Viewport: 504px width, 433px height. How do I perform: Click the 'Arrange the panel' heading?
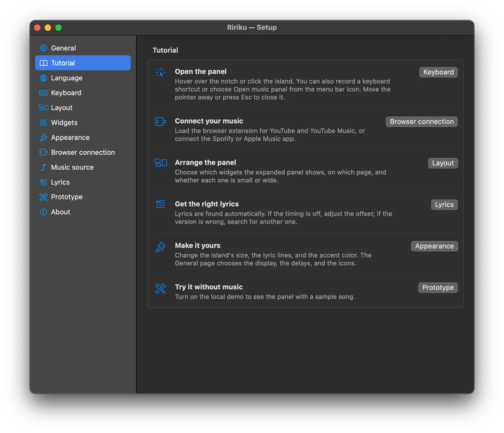point(205,163)
